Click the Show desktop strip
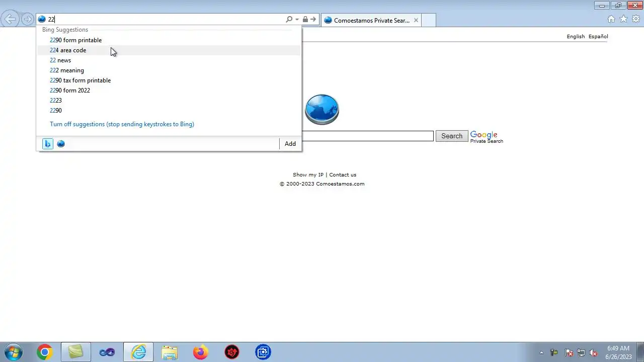Image resolution: width=644 pixels, height=362 pixels. (x=640, y=352)
